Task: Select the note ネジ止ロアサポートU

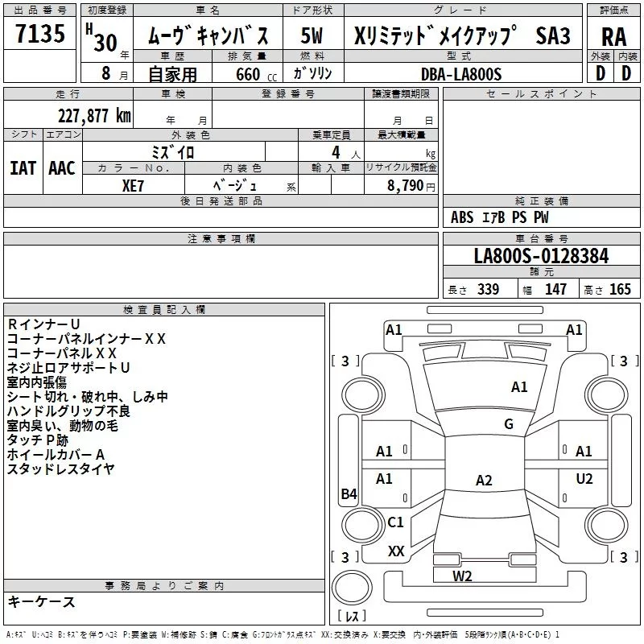Action: point(68,368)
